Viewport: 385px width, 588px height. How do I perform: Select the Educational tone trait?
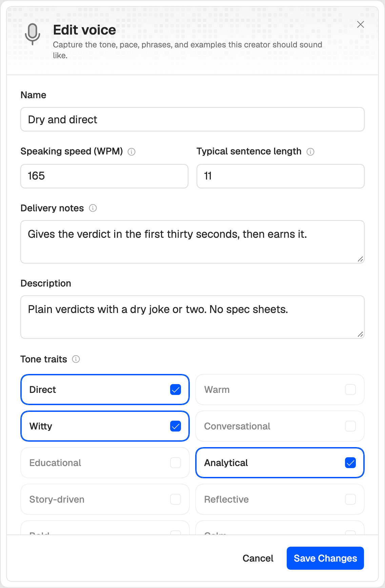coord(105,463)
